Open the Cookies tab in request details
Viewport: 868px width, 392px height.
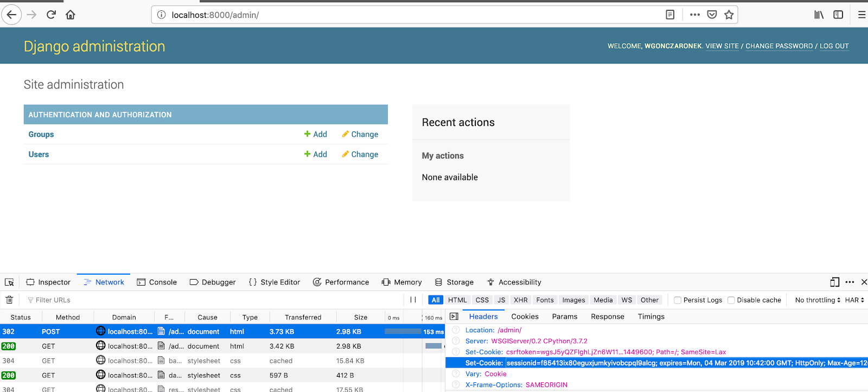[525, 317]
